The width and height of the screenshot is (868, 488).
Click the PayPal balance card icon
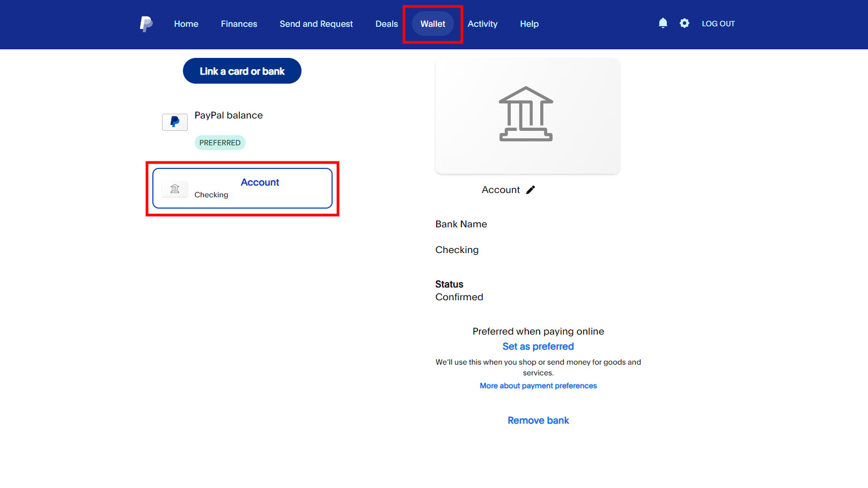point(175,122)
